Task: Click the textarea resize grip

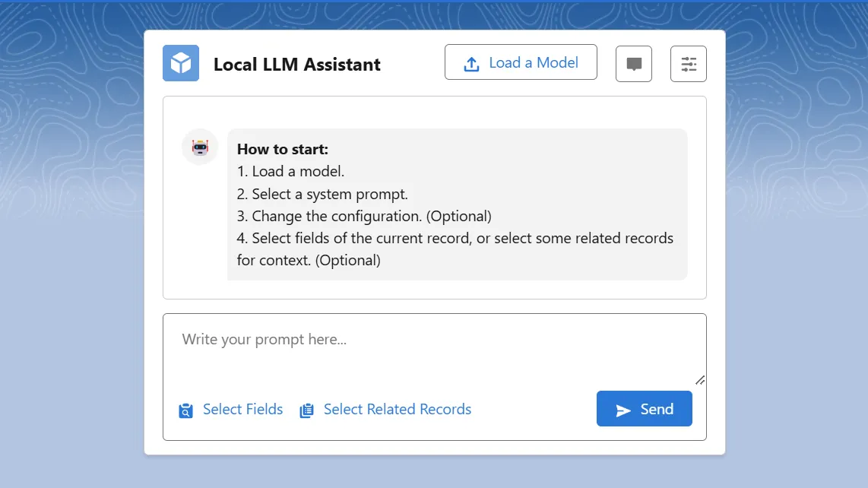Action: click(700, 379)
